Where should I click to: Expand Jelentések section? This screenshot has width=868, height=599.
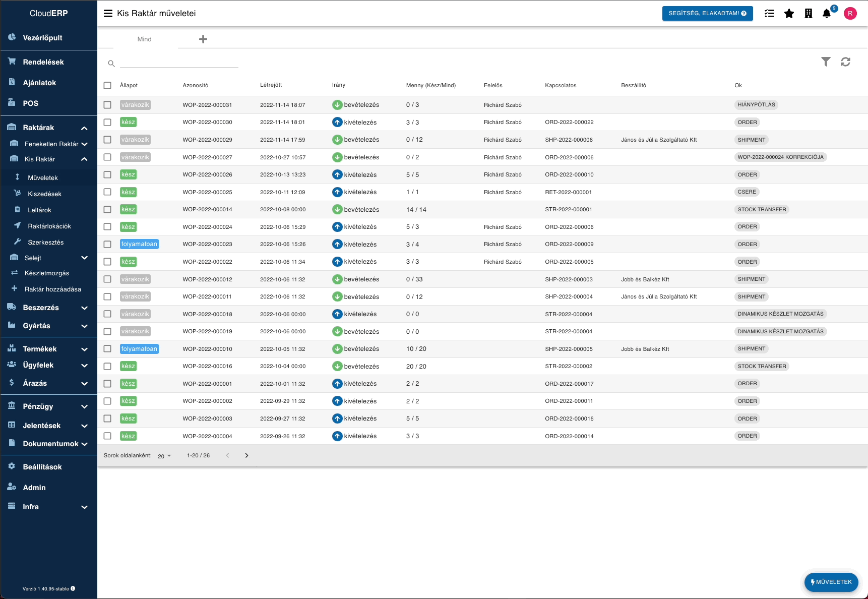coord(84,426)
